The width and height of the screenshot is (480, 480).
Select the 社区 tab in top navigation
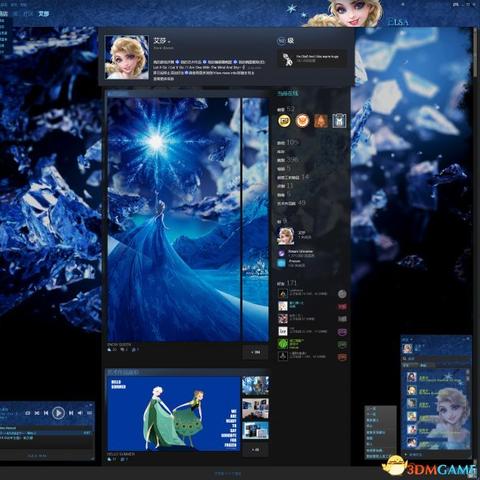pyautogui.click(x=28, y=14)
